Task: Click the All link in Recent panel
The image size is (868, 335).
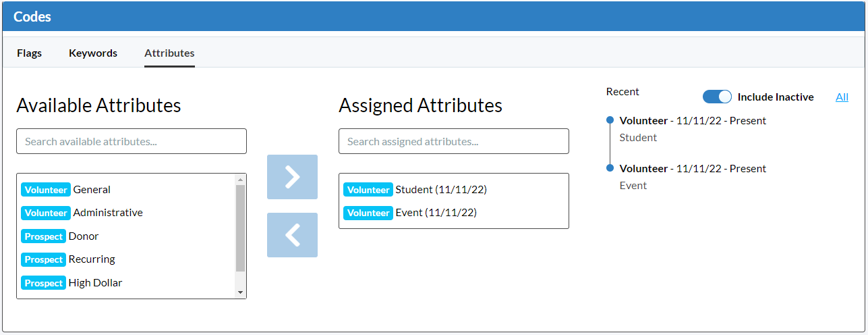Action: click(842, 97)
